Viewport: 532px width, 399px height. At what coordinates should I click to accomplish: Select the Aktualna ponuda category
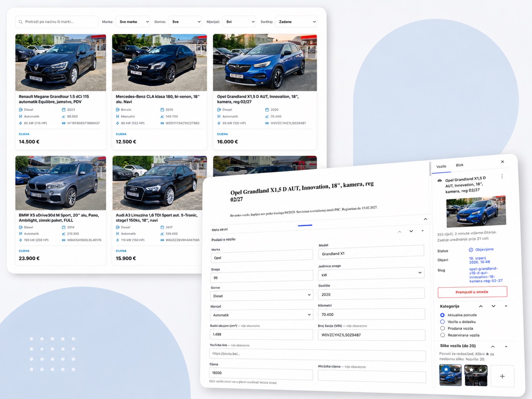click(442, 315)
